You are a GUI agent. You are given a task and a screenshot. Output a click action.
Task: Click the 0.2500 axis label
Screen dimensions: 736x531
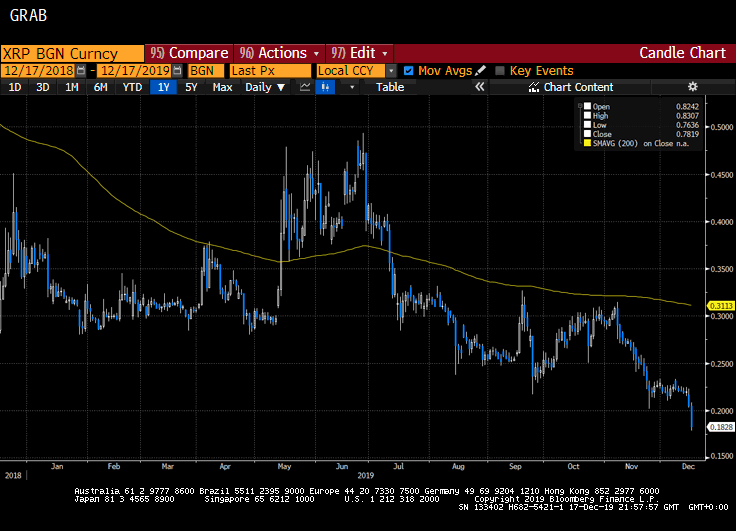click(721, 364)
